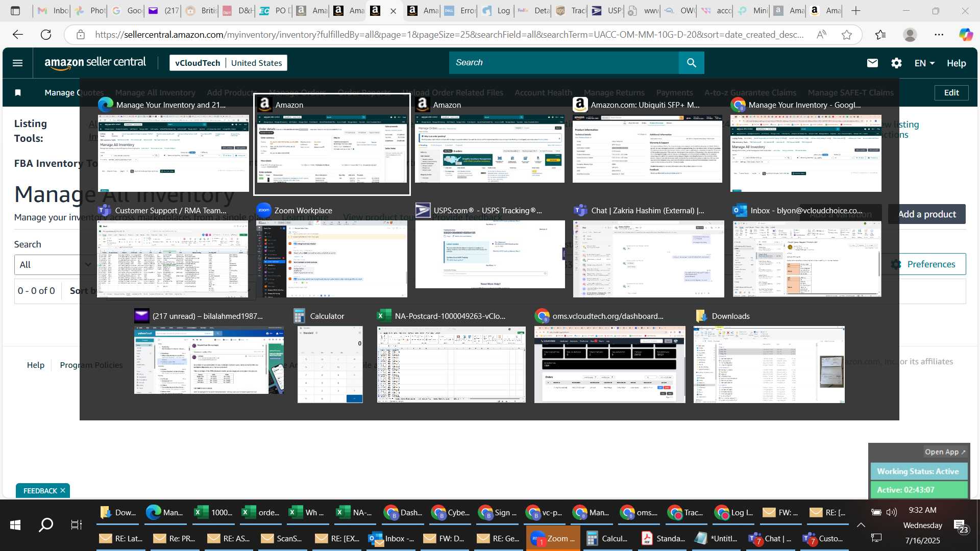
Task: Open the Task View taskbar button
Action: (x=76, y=524)
